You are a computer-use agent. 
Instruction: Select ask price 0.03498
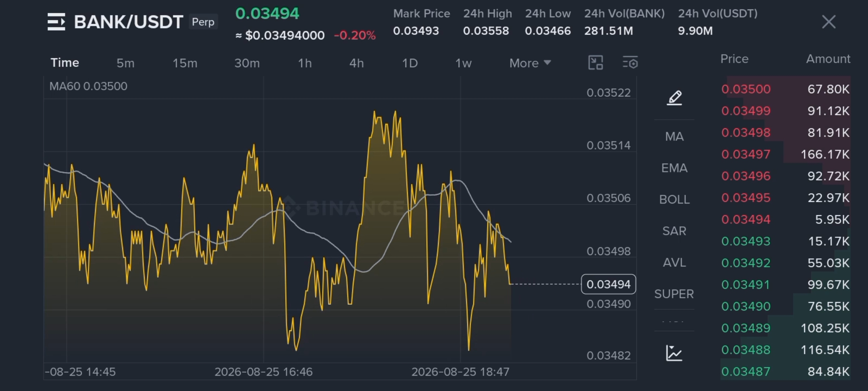(746, 133)
